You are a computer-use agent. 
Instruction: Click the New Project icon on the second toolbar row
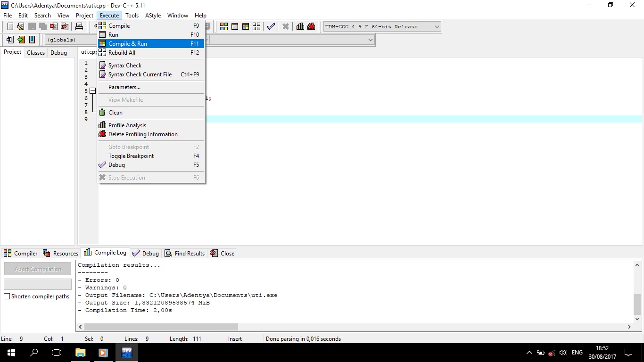click(10, 40)
